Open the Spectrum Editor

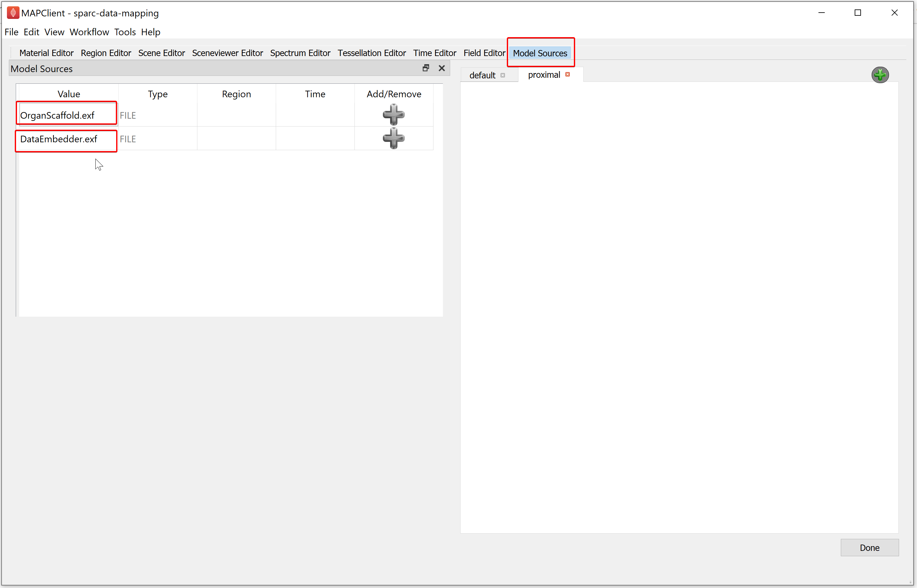pyautogui.click(x=300, y=53)
